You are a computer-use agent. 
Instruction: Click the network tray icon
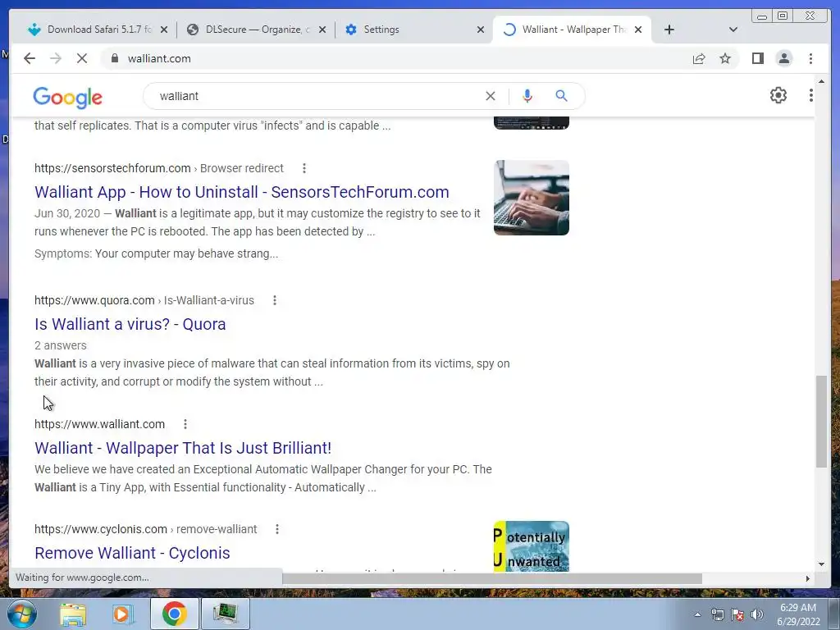point(717,614)
